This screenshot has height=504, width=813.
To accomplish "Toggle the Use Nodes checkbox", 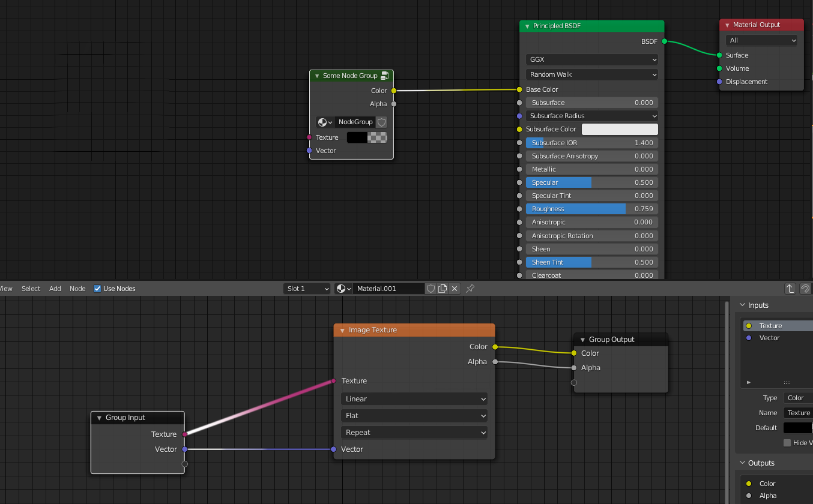I will (97, 289).
